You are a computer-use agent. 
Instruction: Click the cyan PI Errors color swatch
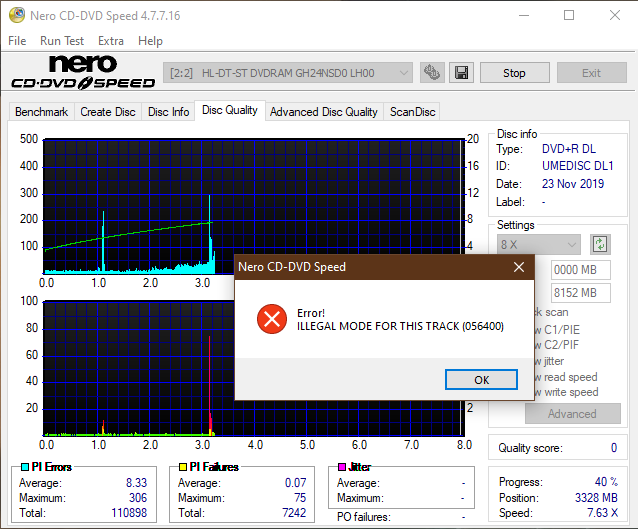(x=25, y=467)
